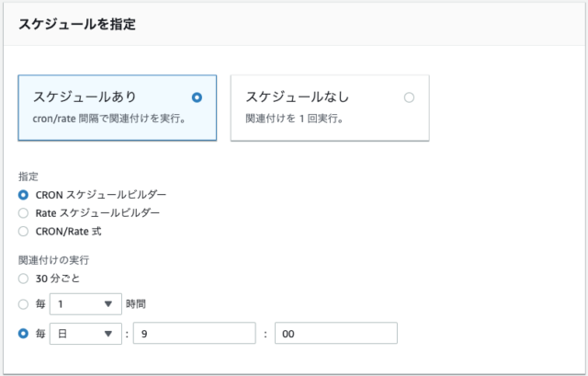This screenshot has height=376, width=588.
Task: Click the スケジュールを指定 section header
Action: pyautogui.click(x=77, y=25)
